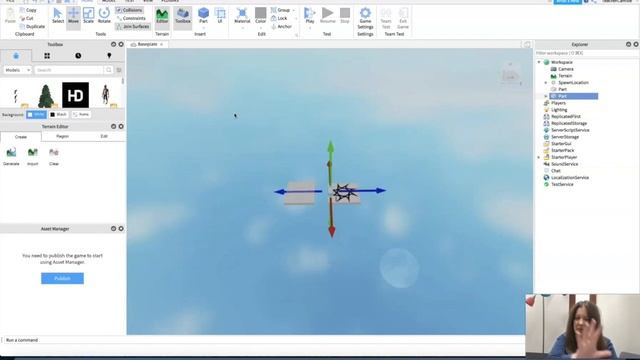Toggle Join Surfaces
The height and width of the screenshot is (360, 640).
133,27
